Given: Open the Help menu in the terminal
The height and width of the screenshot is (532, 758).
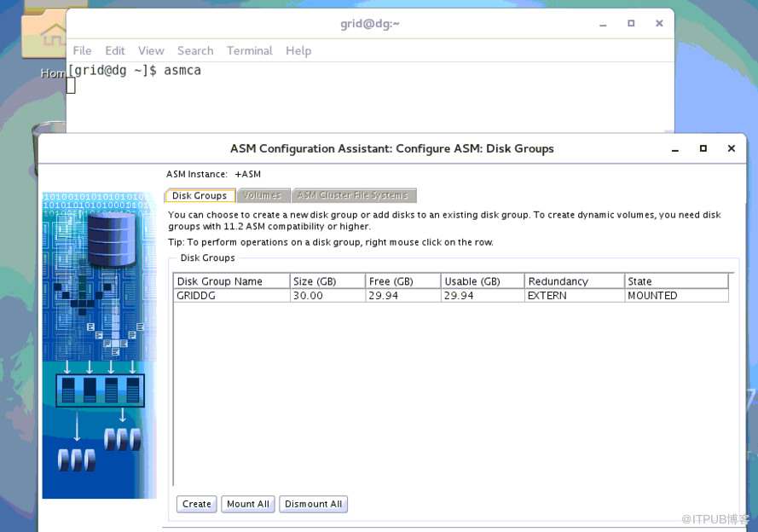Looking at the screenshot, I should click(298, 51).
